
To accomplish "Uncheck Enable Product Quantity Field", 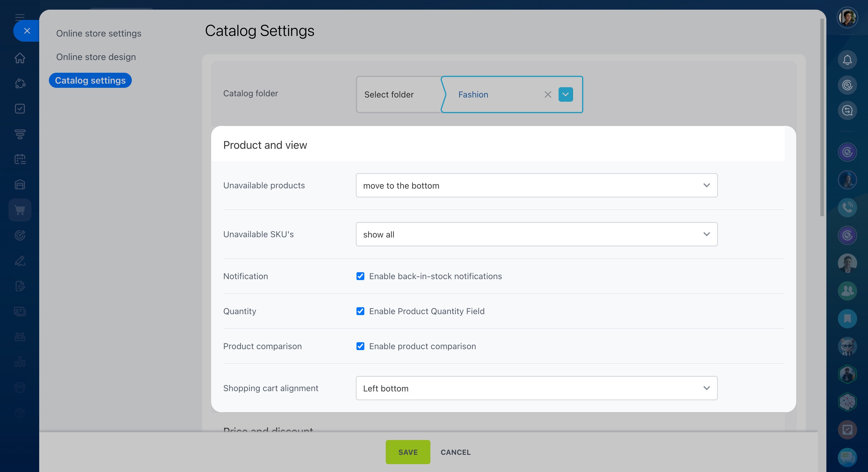I will [360, 311].
